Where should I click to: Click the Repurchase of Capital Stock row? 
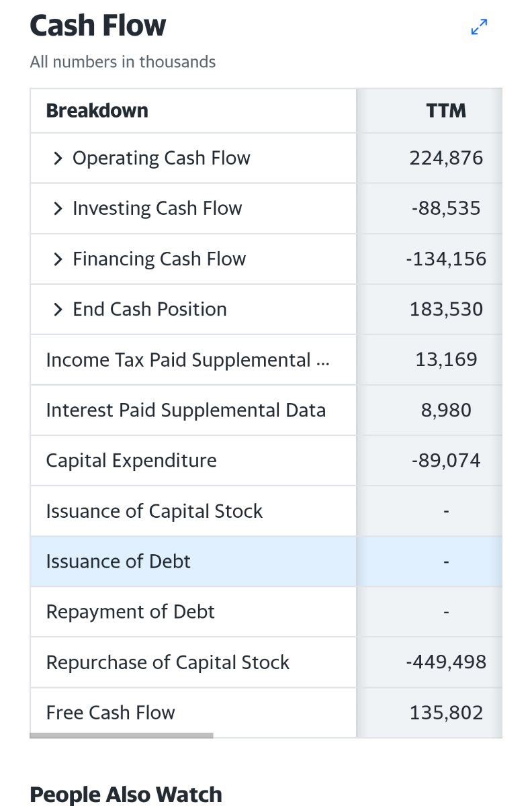tap(168, 662)
